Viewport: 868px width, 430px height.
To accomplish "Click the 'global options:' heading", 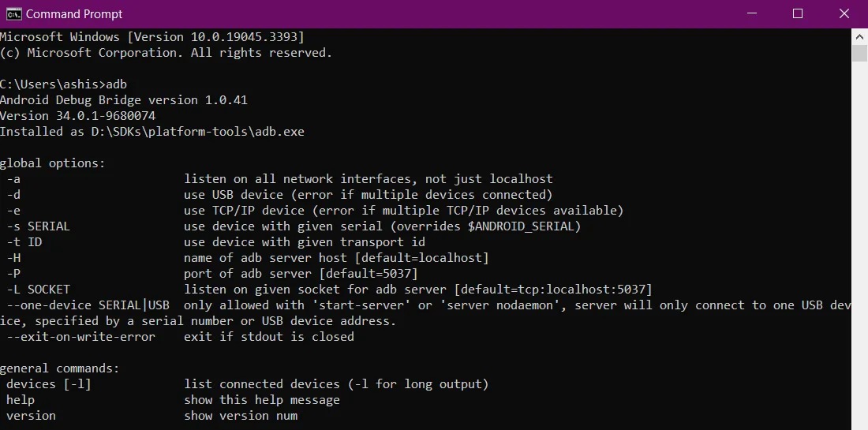I will pyautogui.click(x=52, y=163).
